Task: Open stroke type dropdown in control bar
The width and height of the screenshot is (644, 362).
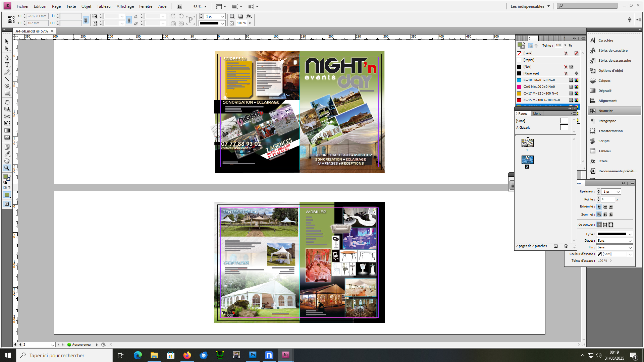Action: pyautogui.click(x=222, y=23)
